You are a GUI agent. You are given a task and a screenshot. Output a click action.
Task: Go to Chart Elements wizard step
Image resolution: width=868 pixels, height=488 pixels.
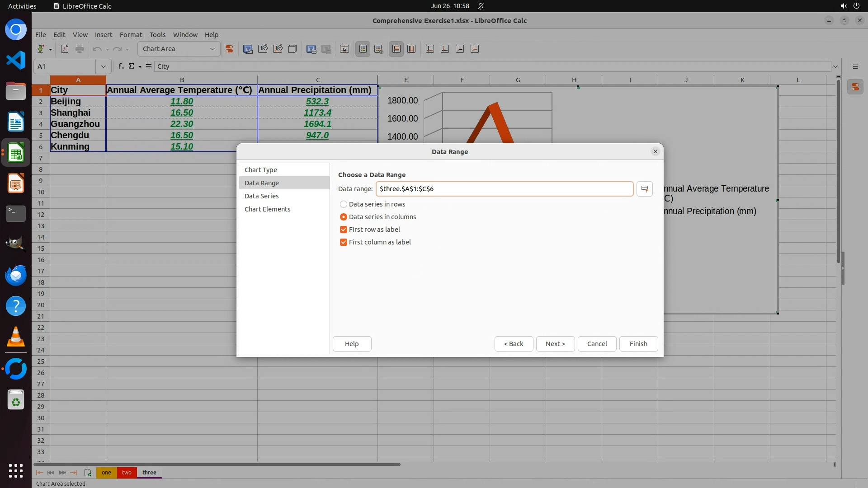click(x=267, y=209)
